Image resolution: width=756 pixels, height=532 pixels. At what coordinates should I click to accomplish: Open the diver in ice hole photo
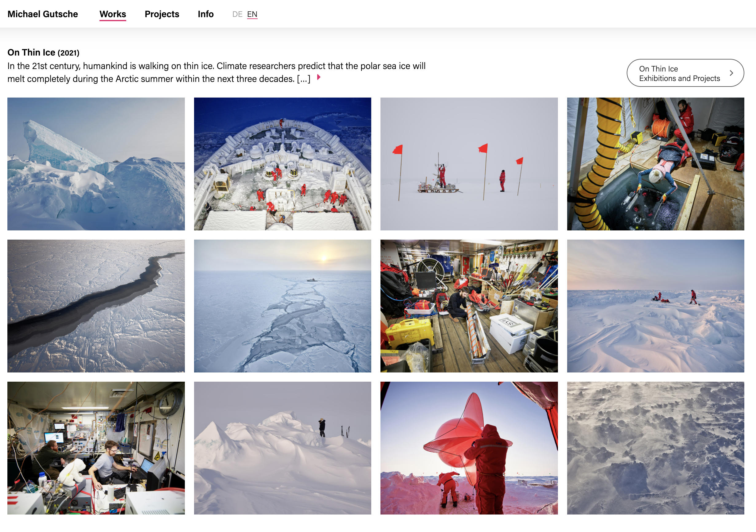click(655, 164)
